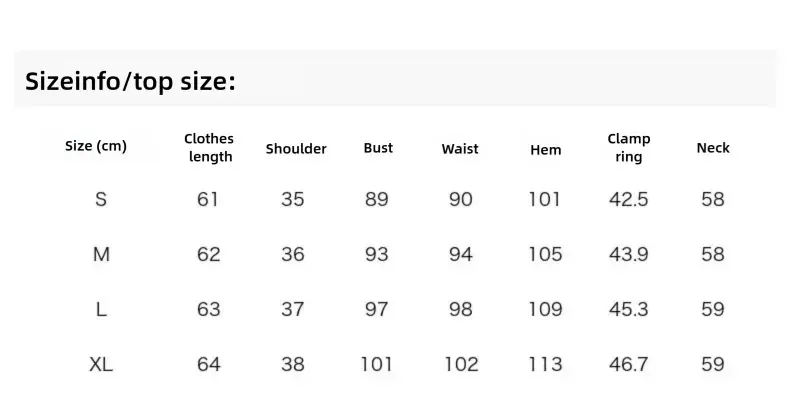Viewport: 790px width, 401px height.
Task: Select the Size (cm) column header
Action: click(x=96, y=146)
